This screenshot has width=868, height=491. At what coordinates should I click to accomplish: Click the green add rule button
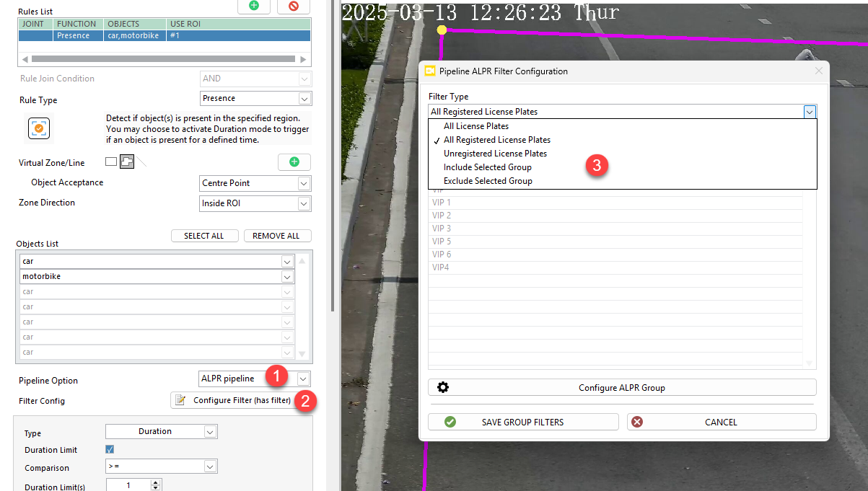click(254, 5)
